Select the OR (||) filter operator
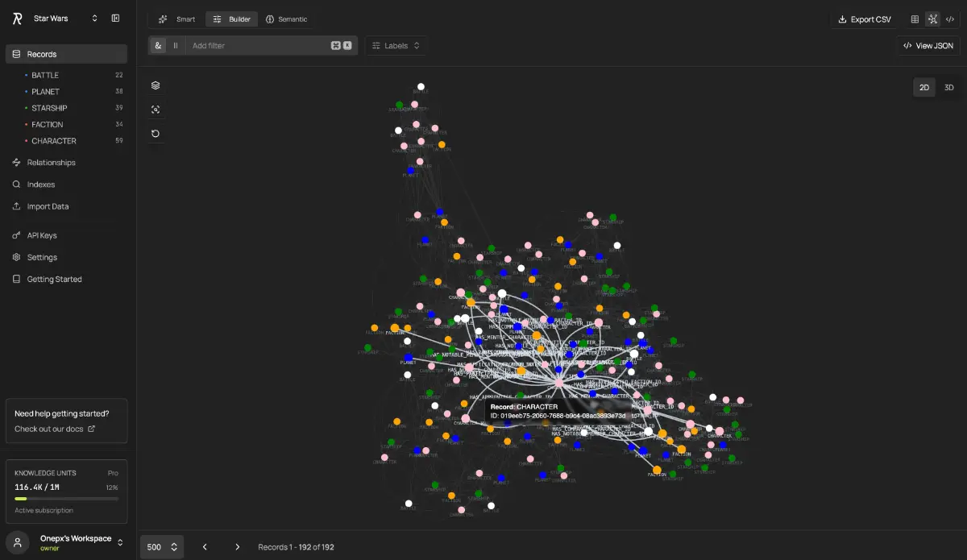Image resolution: width=967 pixels, height=560 pixels. pos(176,46)
